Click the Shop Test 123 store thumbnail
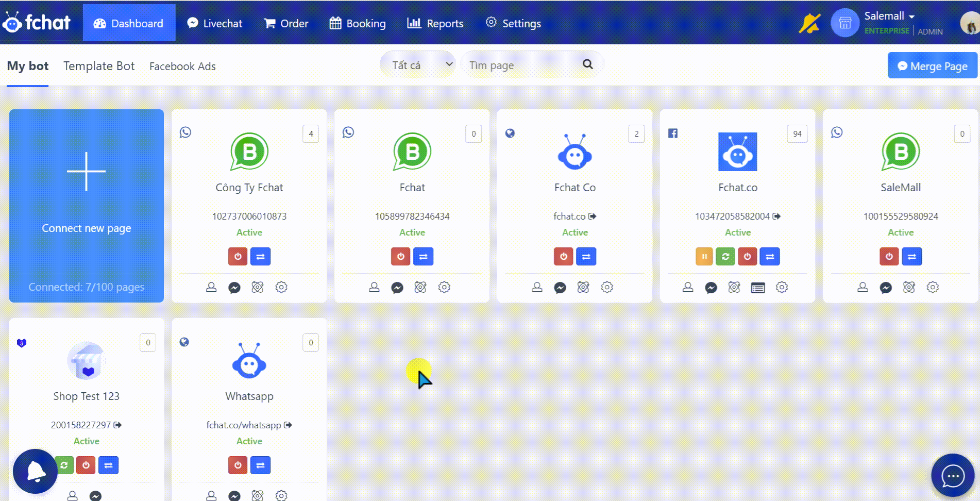This screenshot has width=980, height=501. (x=87, y=360)
